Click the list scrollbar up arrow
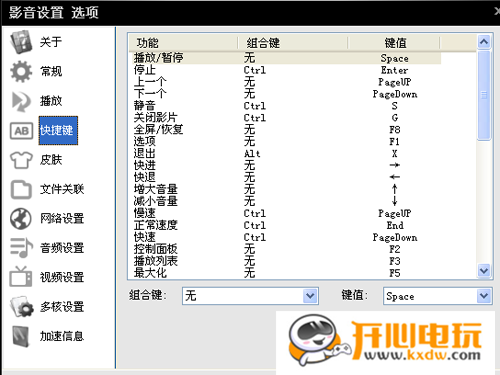This screenshot has height=375, width=500. pyautogui.click(x=484, y=42)
